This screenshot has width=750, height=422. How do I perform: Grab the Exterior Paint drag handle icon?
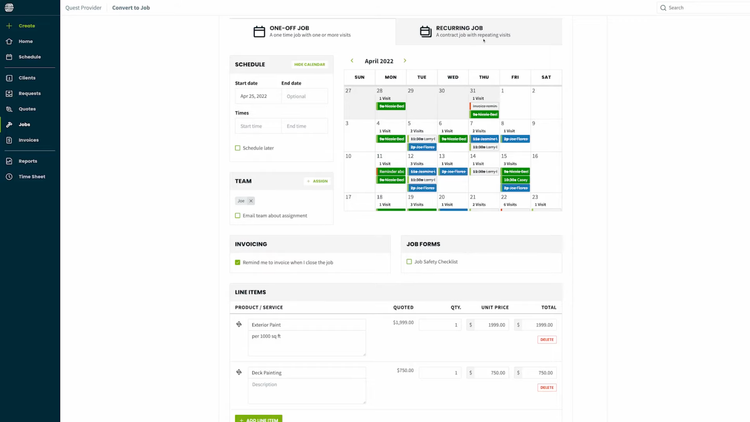coord(239,324)
